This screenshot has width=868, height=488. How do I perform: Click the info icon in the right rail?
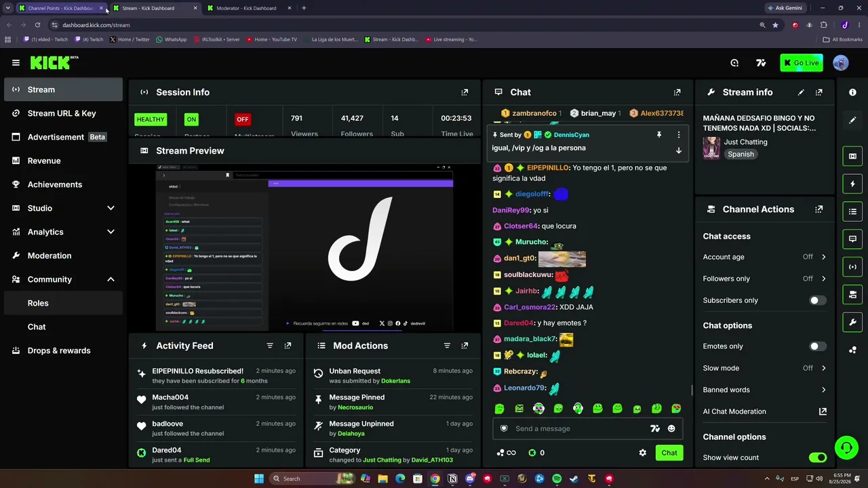point(852,92)
